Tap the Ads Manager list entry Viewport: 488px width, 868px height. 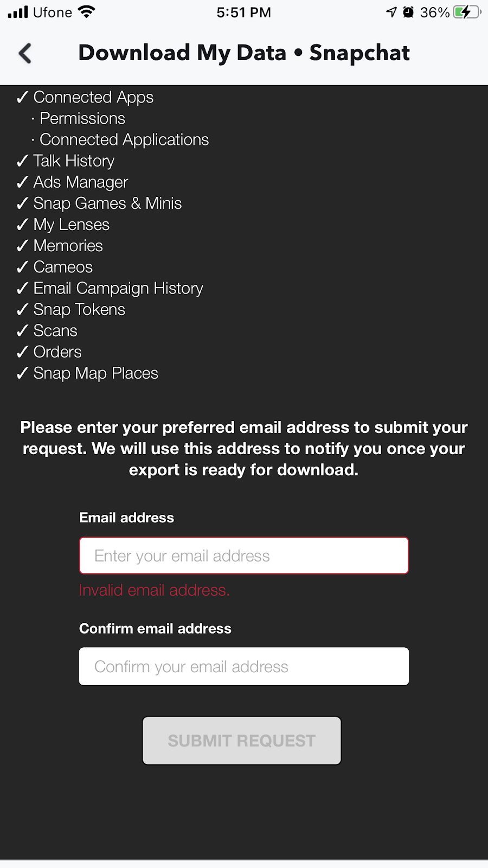[x=81, y=182]
